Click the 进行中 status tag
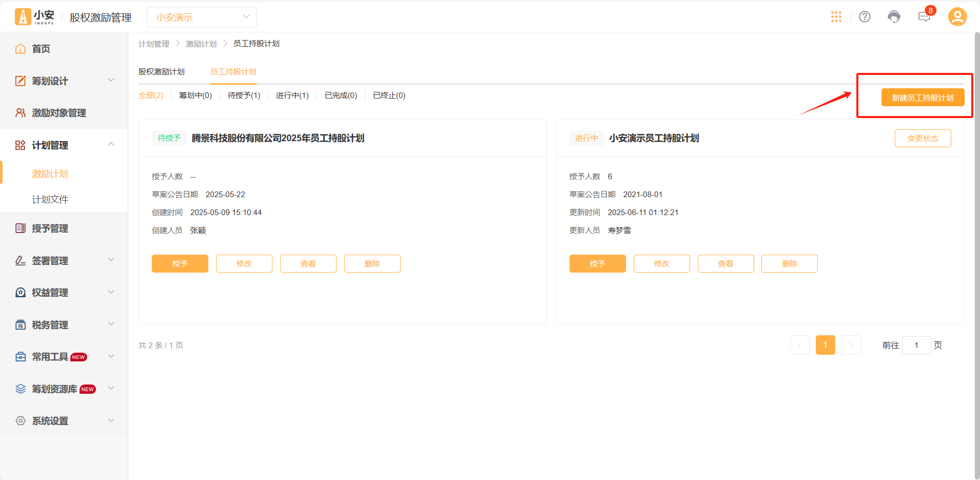The width and height of the screenshot is (980, 480). (x=586, y=138)
